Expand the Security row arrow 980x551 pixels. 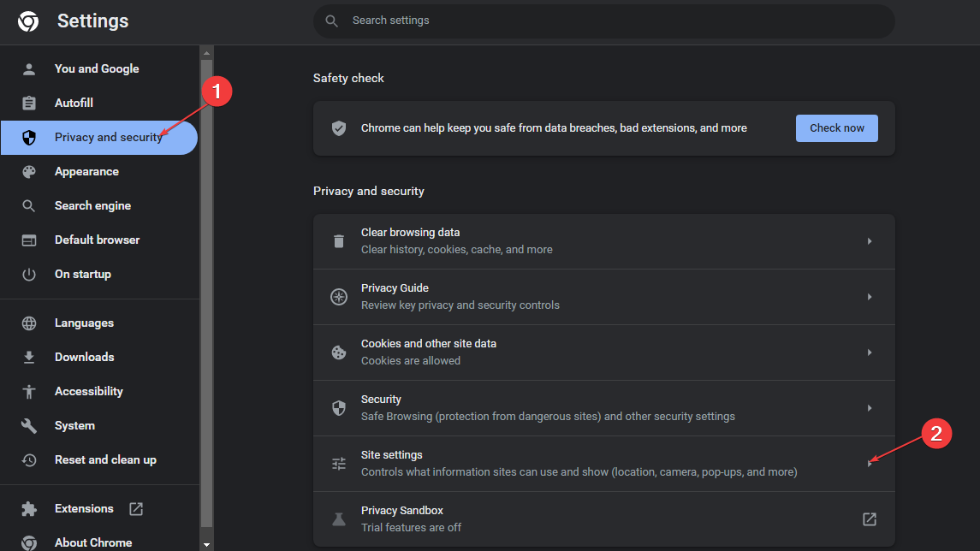point(870,408)
